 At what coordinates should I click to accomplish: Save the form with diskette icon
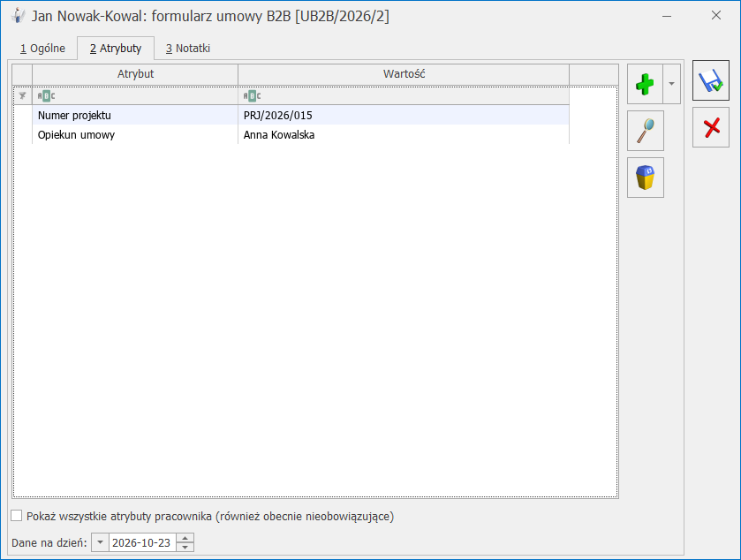(x=711, y=80)
